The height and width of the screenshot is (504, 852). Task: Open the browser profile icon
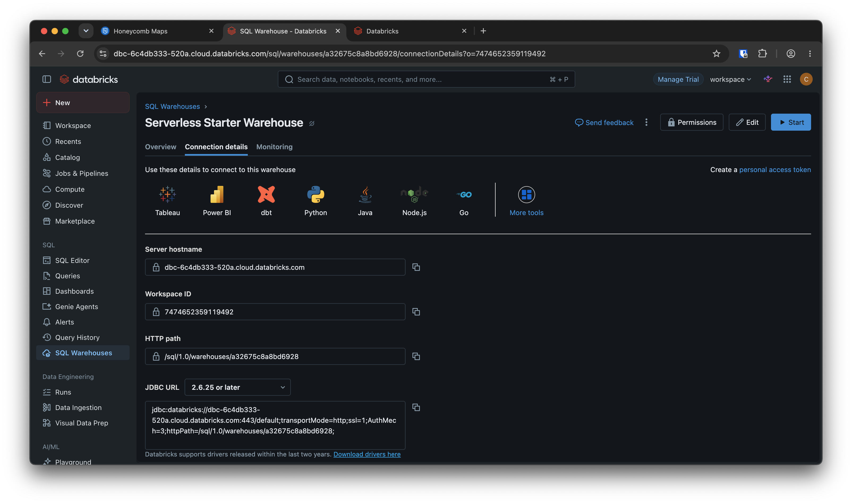tap(791, 54)
